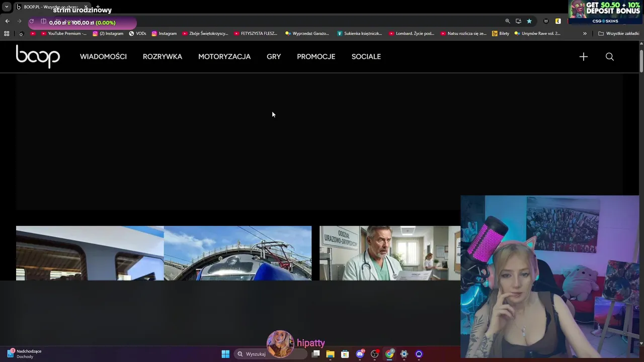Image resolution: width=644 pixels, height=362 pixels.
Task: Open the Chrome apps grid icon
Action: point(7,34)
